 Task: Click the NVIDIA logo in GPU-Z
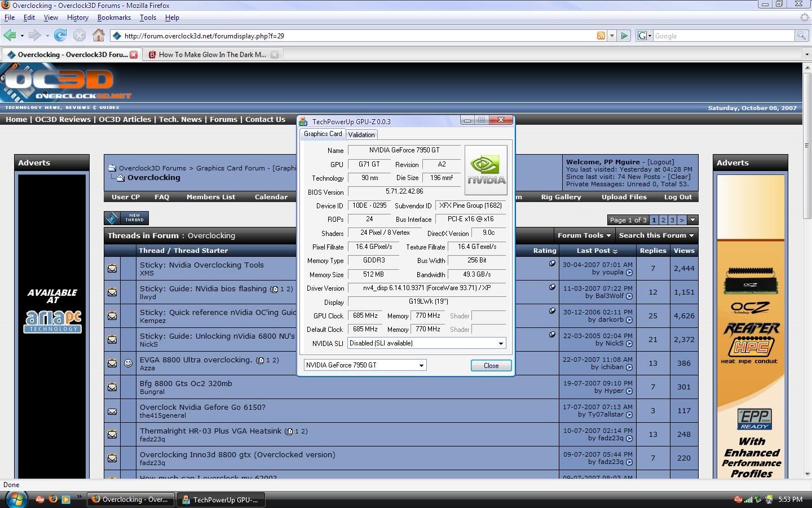click(x=486, y=170)
